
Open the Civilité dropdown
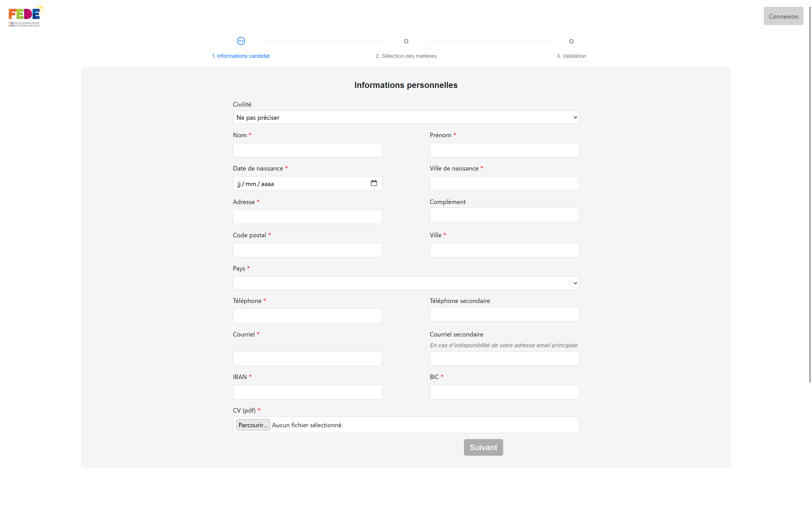click(406, 117)
